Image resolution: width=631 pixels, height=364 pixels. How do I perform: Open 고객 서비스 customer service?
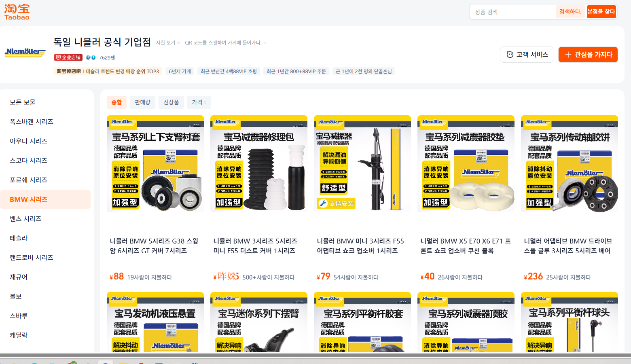coord(527,55)
